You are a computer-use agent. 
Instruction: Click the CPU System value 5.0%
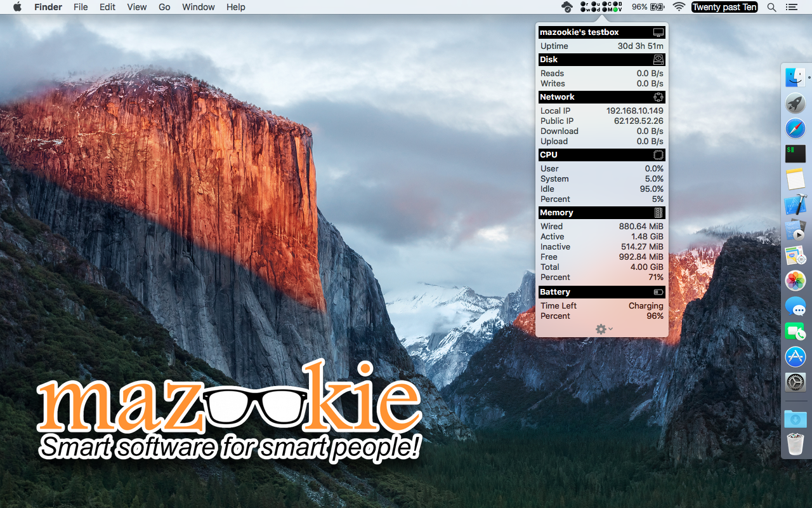[x=654, y=179]
